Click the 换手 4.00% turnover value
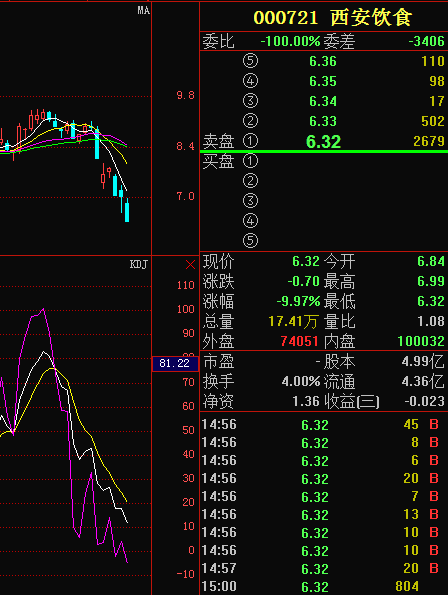The height and width of the screenshot is (595, 448). click(x=301, y=381)
